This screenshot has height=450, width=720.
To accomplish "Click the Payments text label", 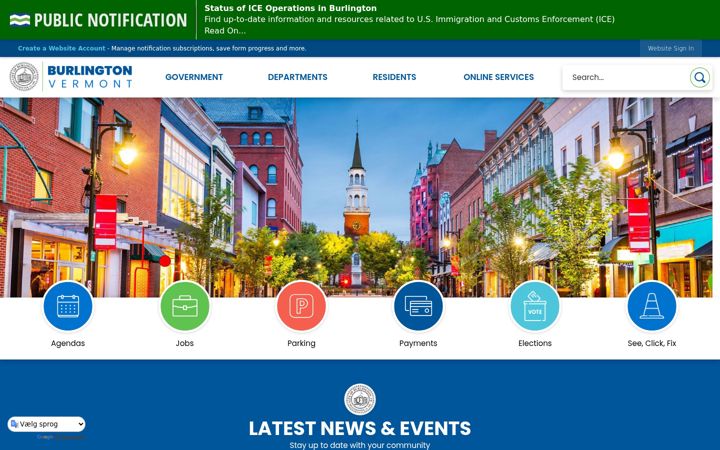I will click(x=418, y=343).
